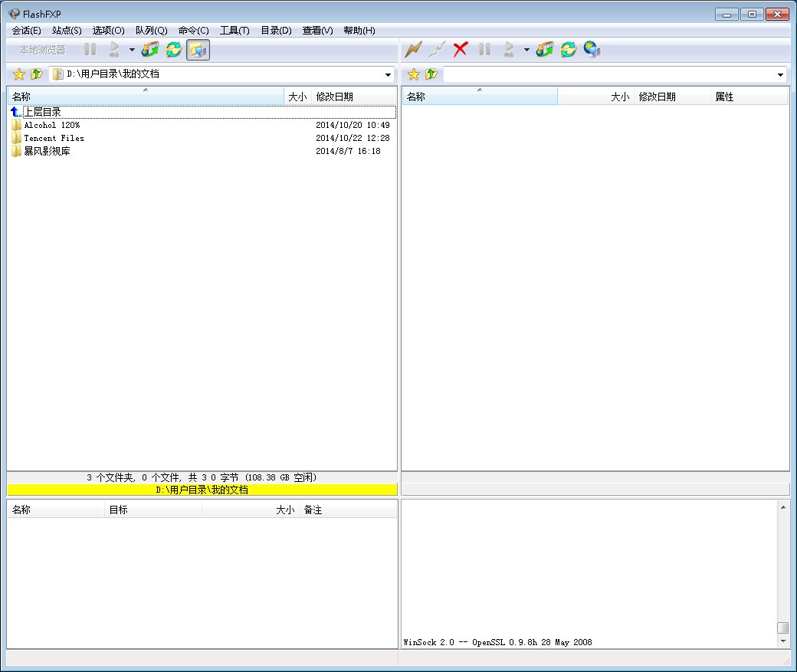Click the WinSock 2.0 log line
This screenshot has height=672, width=797.
pos(497,642)
